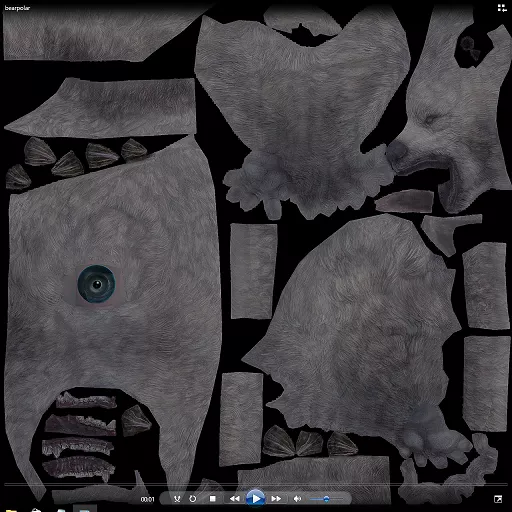Click the Next fast-forward button
Image resolution: width=512 pixels, height=512 pixels.
(276, 499)
